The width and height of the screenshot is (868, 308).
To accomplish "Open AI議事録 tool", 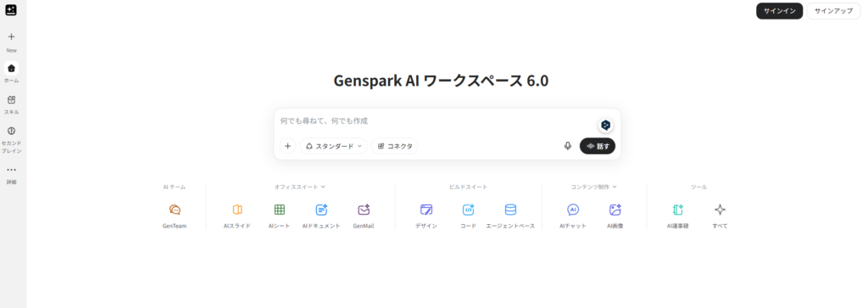I will (x=677, y=216).
